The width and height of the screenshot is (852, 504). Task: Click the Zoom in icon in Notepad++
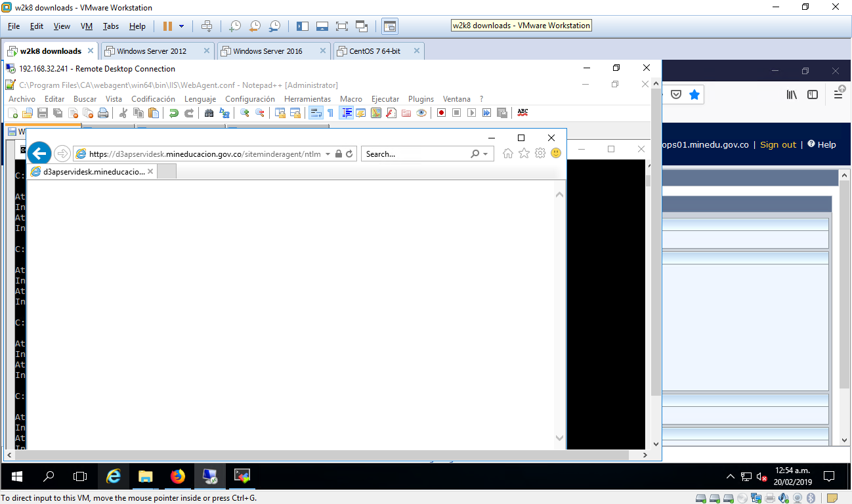coord(244,113)
